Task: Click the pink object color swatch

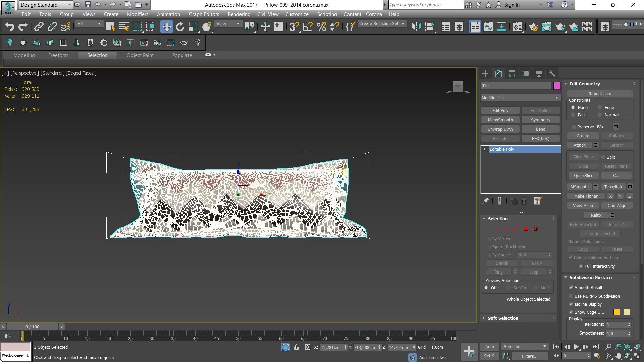Action: [557, 86]
